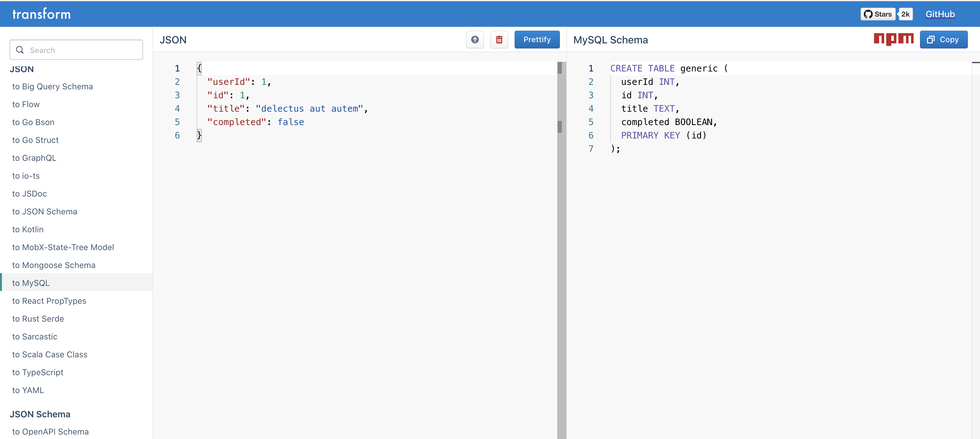Click inside the sidebar Search field
This screenshot has width=980, height=439.
pyautogui.click(x=76, y=50)
